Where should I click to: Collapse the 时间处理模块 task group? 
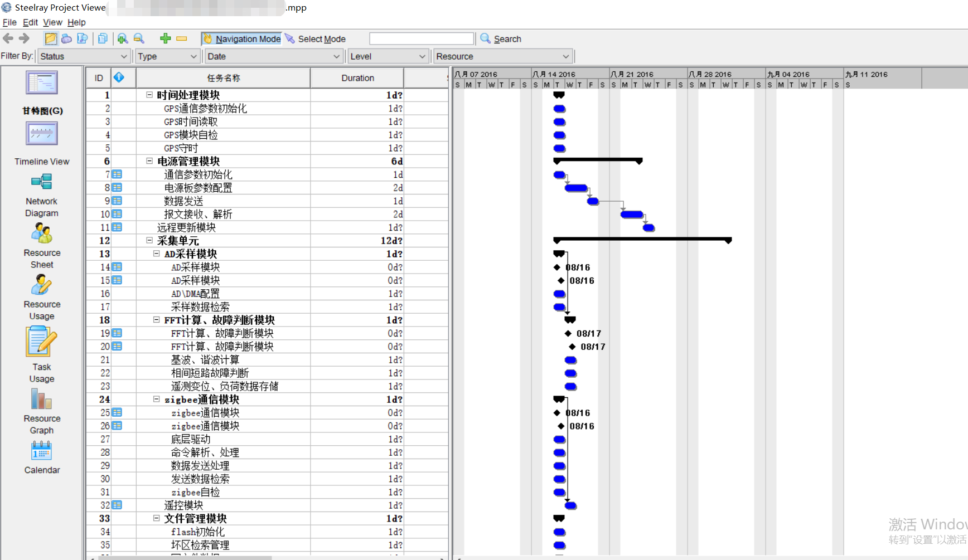[x=149, y=95]
